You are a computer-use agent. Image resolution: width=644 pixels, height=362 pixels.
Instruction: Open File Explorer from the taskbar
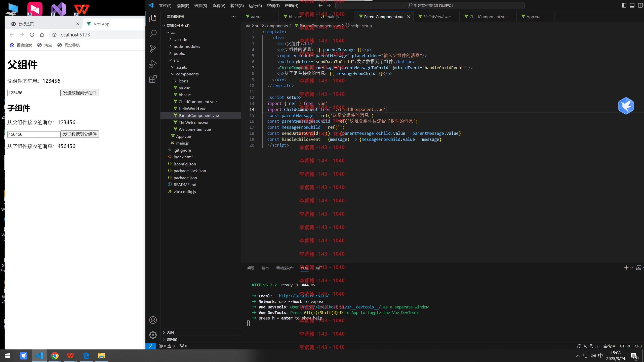pos(101,356)
